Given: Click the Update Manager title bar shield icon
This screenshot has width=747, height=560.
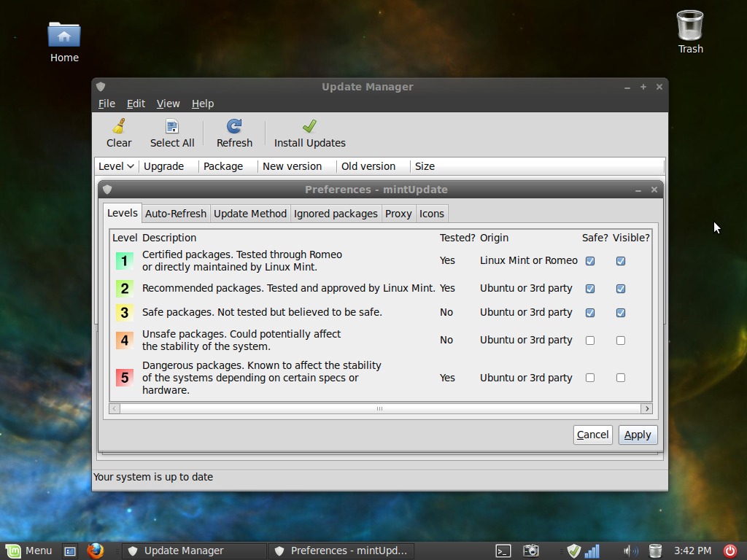Looking at the screenshot, I should pyautogui.click(x=101, y=87).
